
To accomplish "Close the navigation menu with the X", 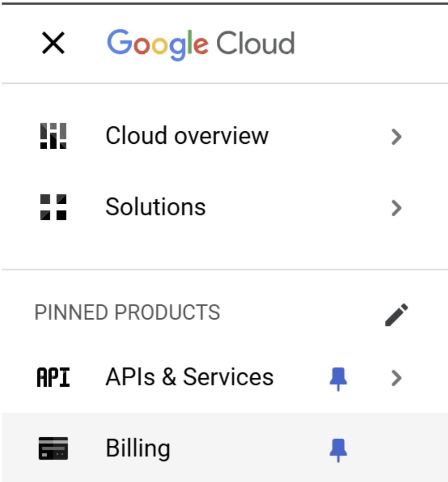I will [x=53, y=43].
